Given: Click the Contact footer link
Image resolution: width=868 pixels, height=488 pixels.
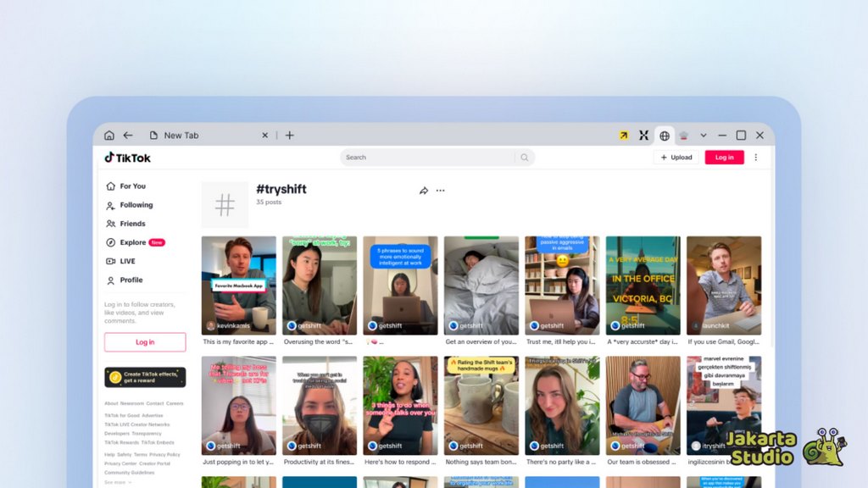Looking at the screenshot, I should [x=155, y=403].
